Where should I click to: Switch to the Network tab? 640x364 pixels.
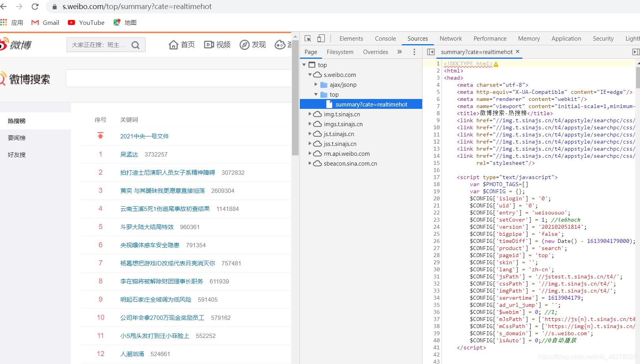451,38
